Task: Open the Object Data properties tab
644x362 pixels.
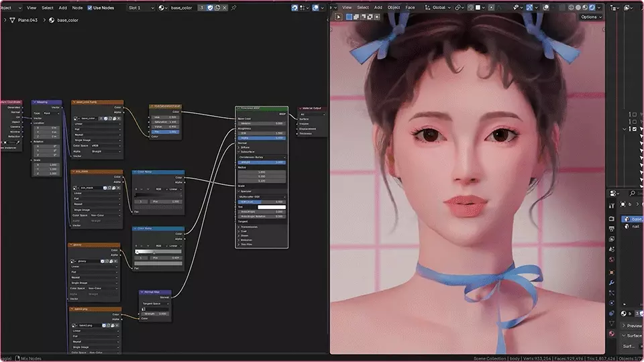Action: click(x=612, y=323)
